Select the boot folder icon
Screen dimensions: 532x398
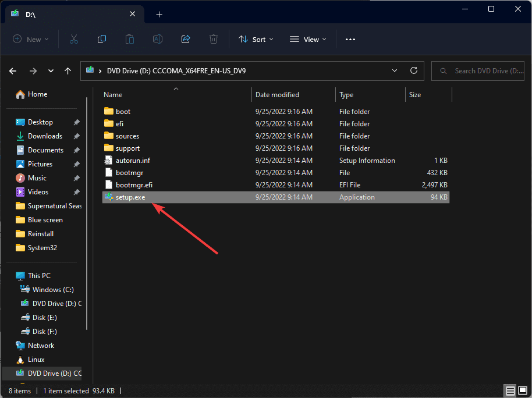[x=109, y=111]
